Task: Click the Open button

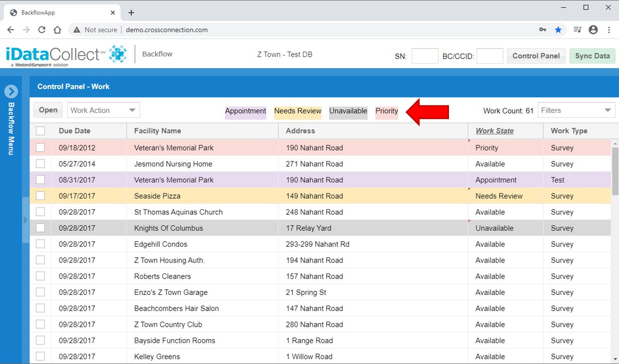Action: click(x=48, y=110)
